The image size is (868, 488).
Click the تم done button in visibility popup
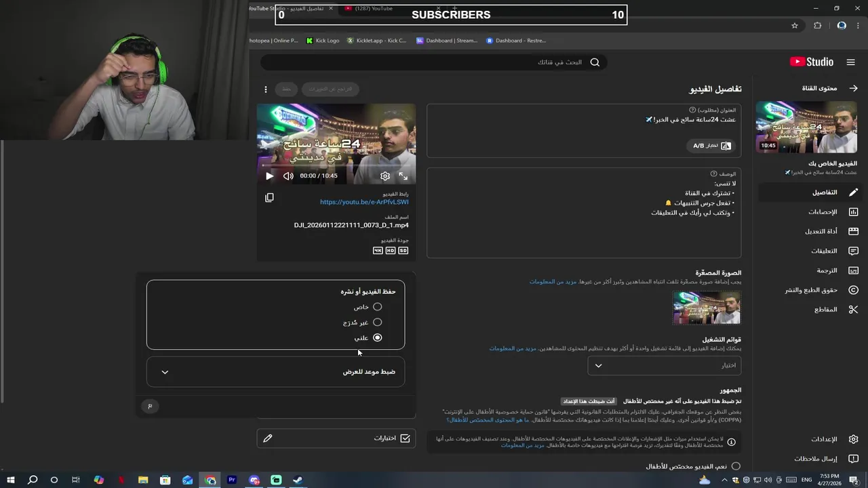pos(151,406)
